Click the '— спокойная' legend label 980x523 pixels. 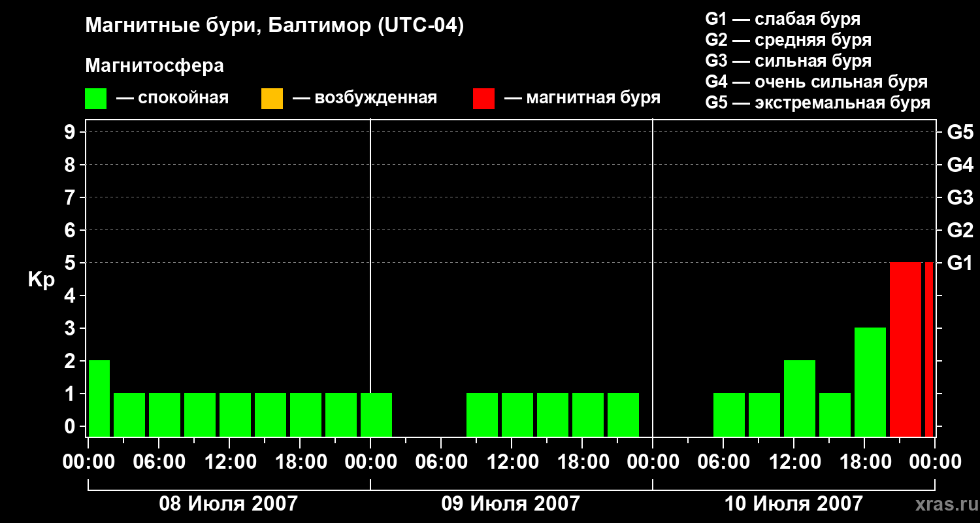172,98
